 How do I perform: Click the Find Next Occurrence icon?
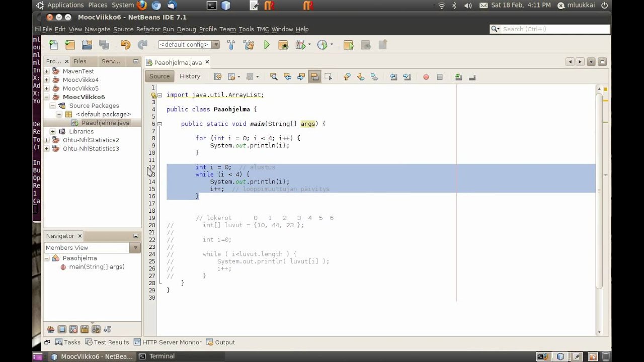[301, 77]
